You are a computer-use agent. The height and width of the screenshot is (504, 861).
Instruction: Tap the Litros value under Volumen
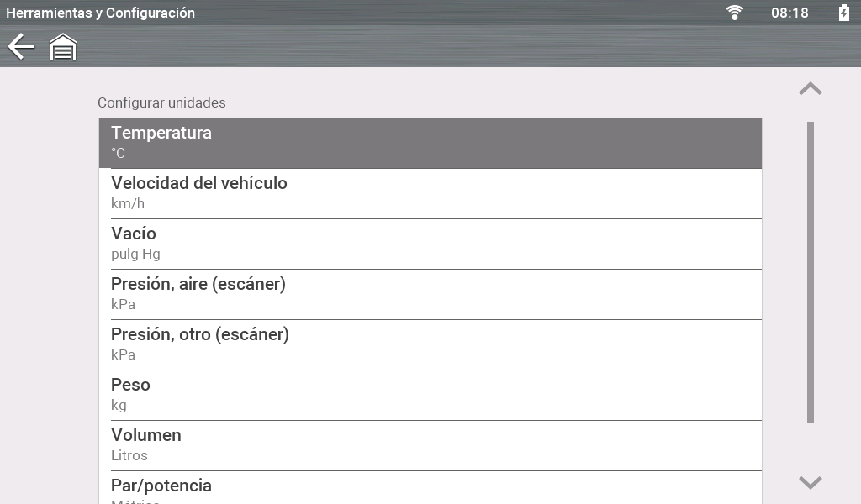coord(129,455)
